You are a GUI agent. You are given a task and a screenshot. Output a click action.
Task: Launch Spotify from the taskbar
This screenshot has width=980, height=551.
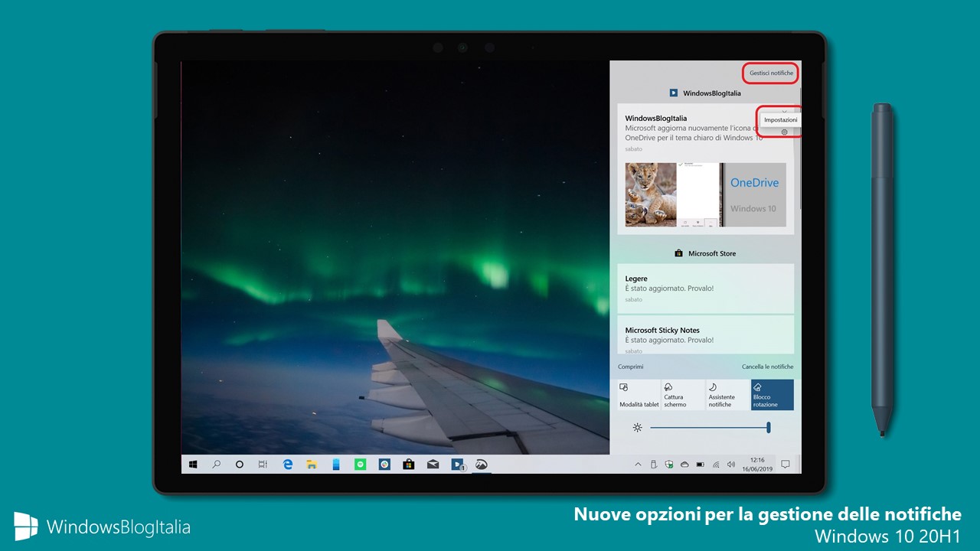(x=360, y=464)
